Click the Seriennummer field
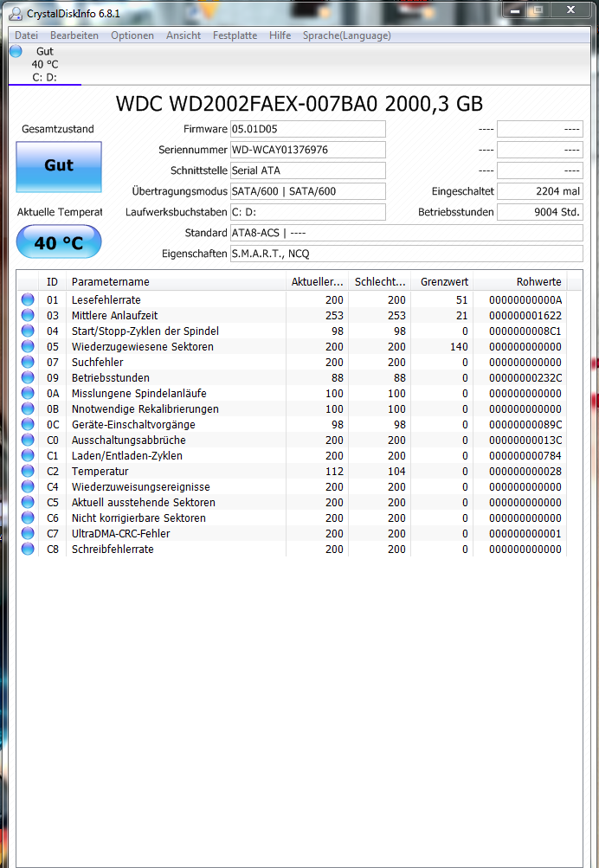 (308, 150)
